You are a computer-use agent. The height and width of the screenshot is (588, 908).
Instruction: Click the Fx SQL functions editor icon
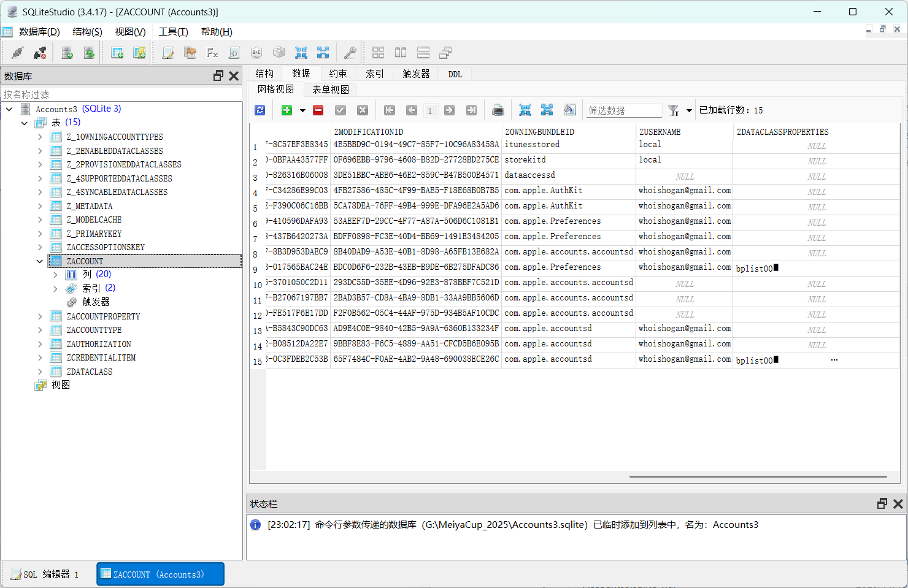coord(212,53)
